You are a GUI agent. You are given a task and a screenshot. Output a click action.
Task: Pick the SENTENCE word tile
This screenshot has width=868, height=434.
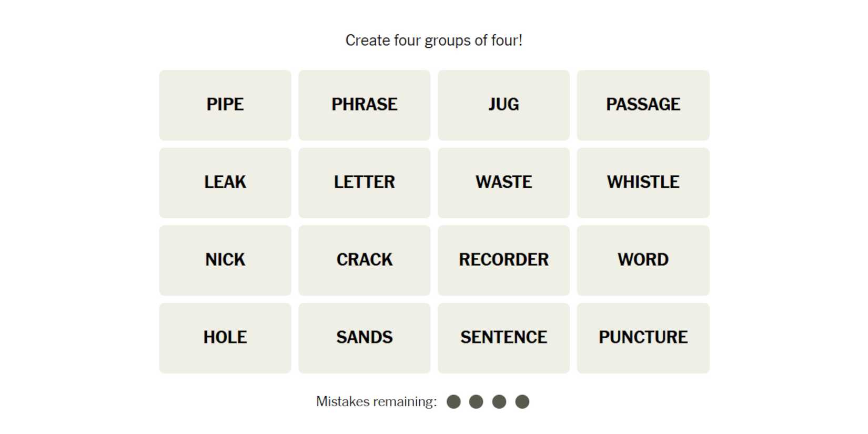503,338
